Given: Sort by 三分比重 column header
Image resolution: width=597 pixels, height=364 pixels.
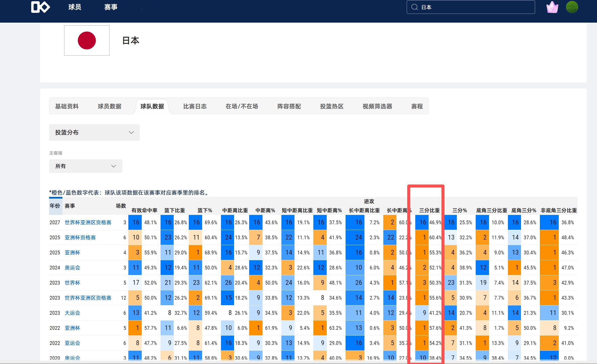Looking at the screenshot, I should pyautogui.click(x=429, y=210).
